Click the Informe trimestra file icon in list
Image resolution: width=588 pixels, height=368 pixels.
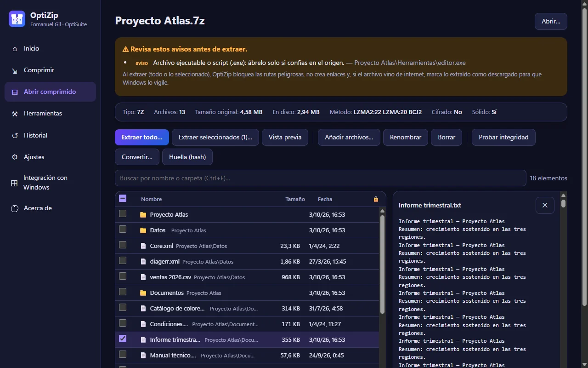coord(143,340)
